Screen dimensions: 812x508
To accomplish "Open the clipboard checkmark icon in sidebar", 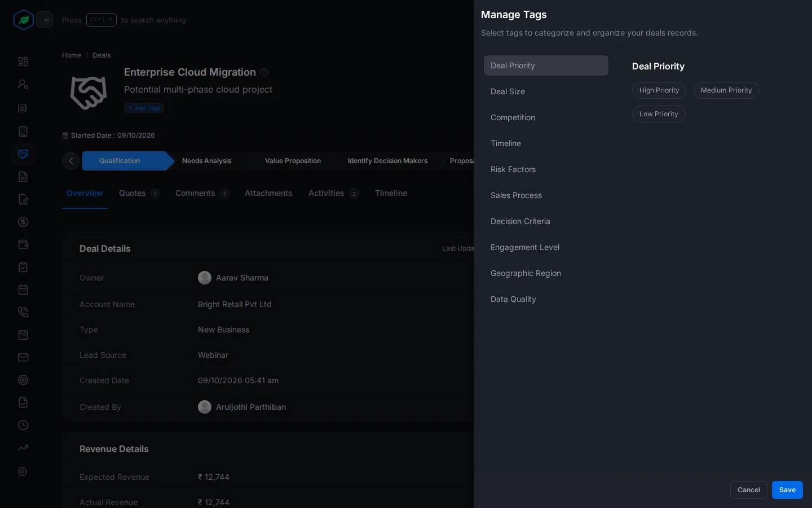I will [x=23, y=267].
